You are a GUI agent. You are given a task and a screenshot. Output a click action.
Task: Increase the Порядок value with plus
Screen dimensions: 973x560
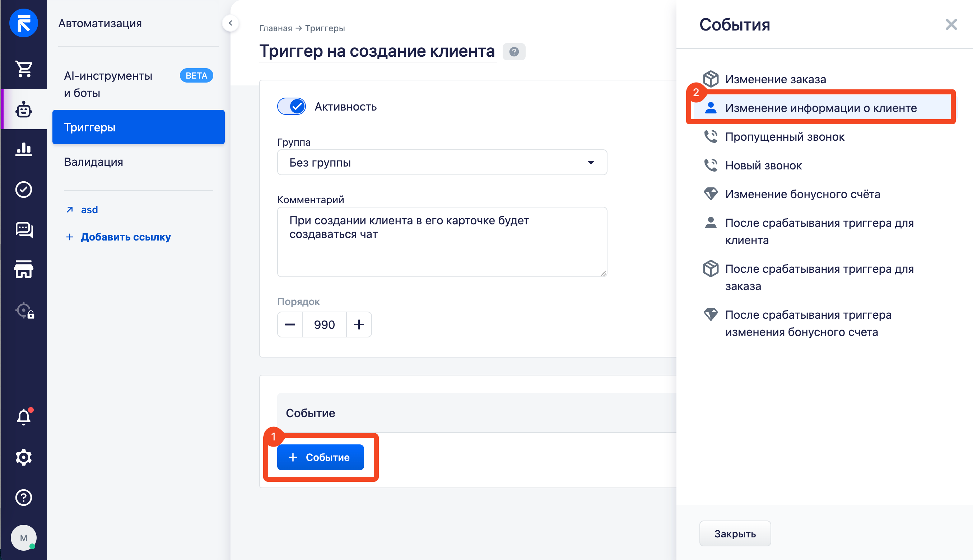click(358, 325)
